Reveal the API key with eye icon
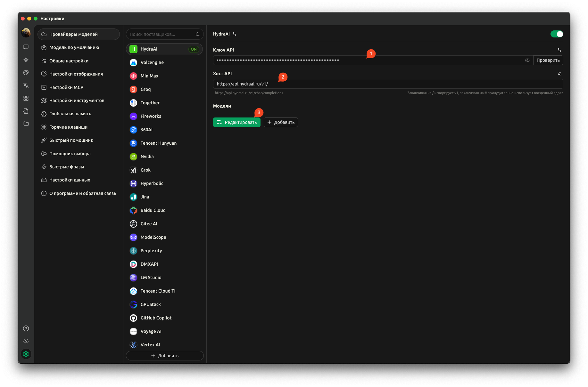The width and height of the screenshot is (588, 387). coord(527,60)
